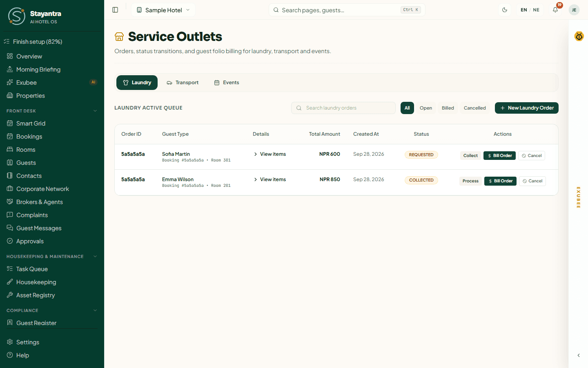Open Asset Registry
The width and height of the screenshot is (588, 368).
[52, 295]
